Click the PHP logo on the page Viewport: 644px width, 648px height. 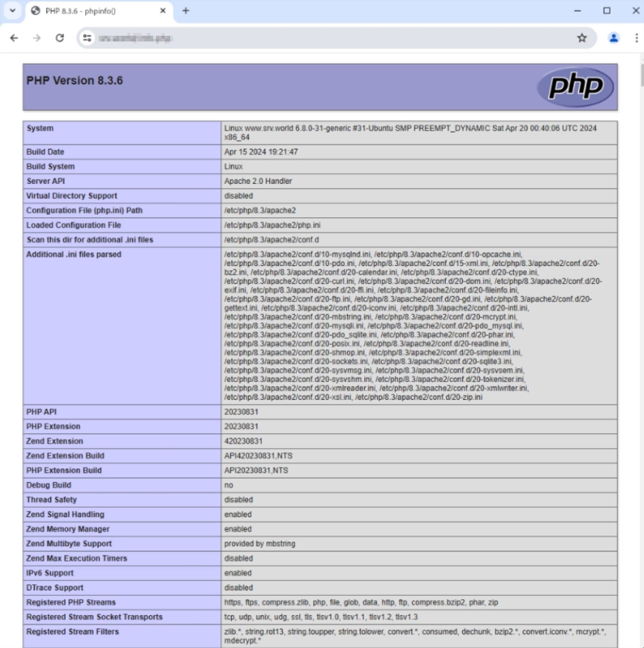pos(576,86)
